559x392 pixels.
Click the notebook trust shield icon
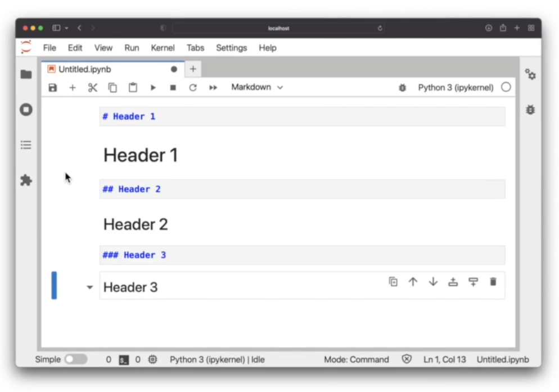407,359
